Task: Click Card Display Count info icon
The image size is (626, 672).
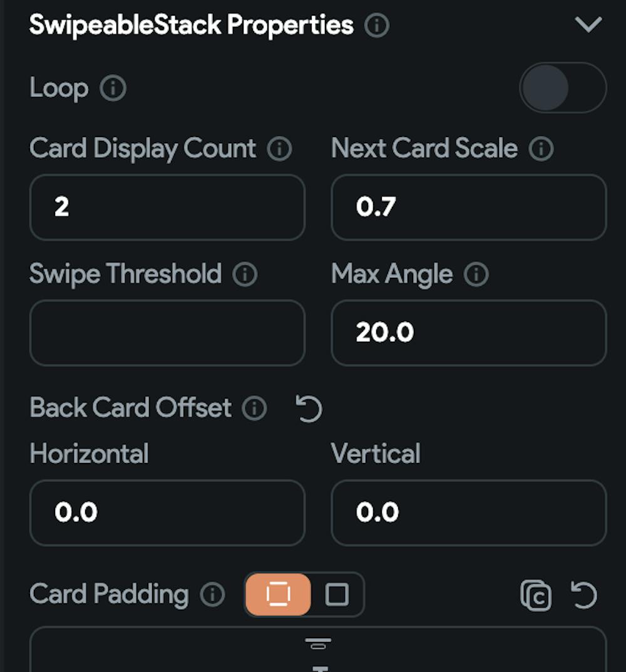Action: pyautogui.click(x=280, y=149)
